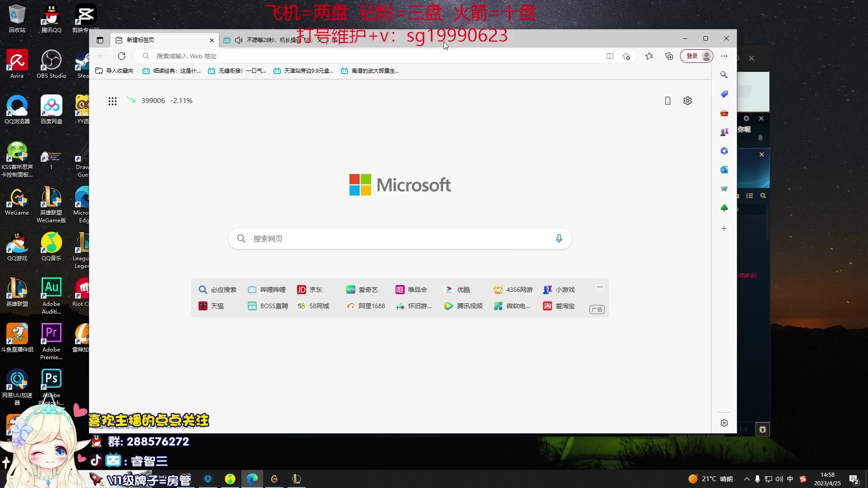Screen dimensions: 868x488
Task: Open Microsoft Edge in taskbar
Action: point(252,479)
